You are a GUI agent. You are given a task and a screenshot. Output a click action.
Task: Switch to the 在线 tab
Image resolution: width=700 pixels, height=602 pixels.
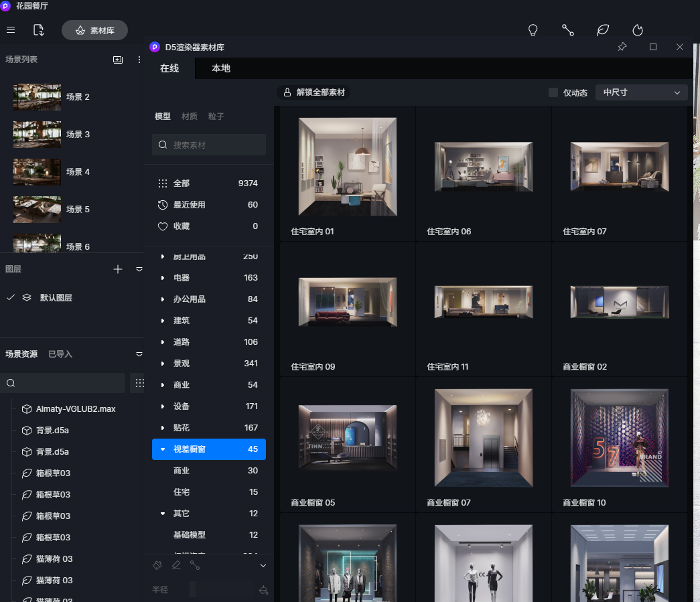[169, 68]
